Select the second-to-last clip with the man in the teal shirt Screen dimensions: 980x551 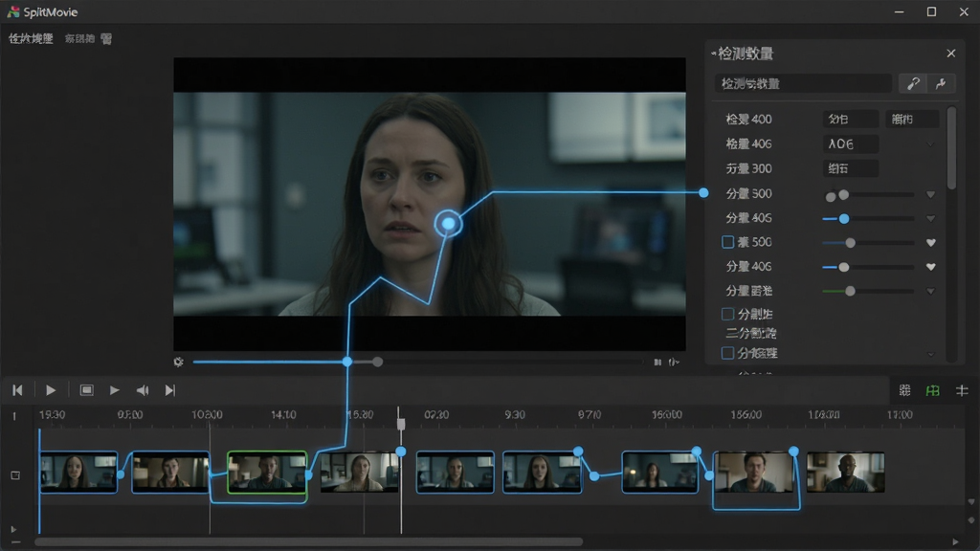754,472
